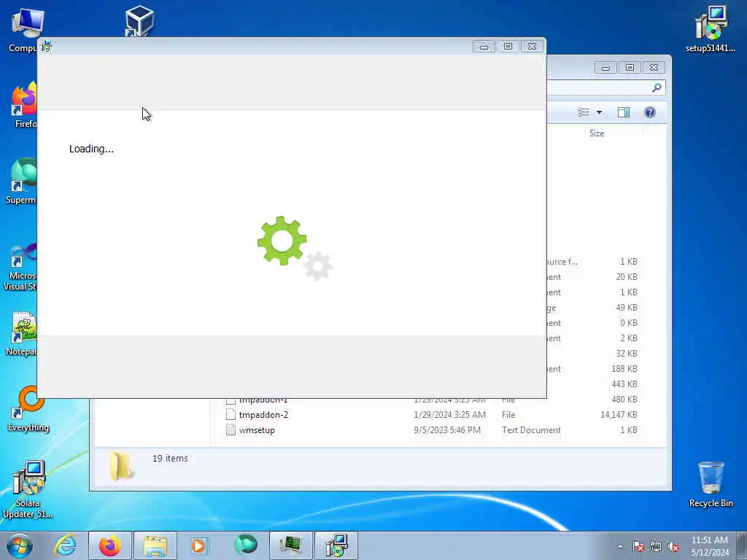Launch Internet Explorer from the taskbar
This screenshot has width=747, height=560.
(x=65, y=545)
